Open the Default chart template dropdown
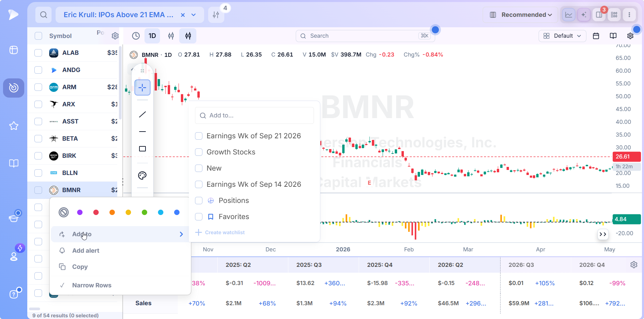 562,36
